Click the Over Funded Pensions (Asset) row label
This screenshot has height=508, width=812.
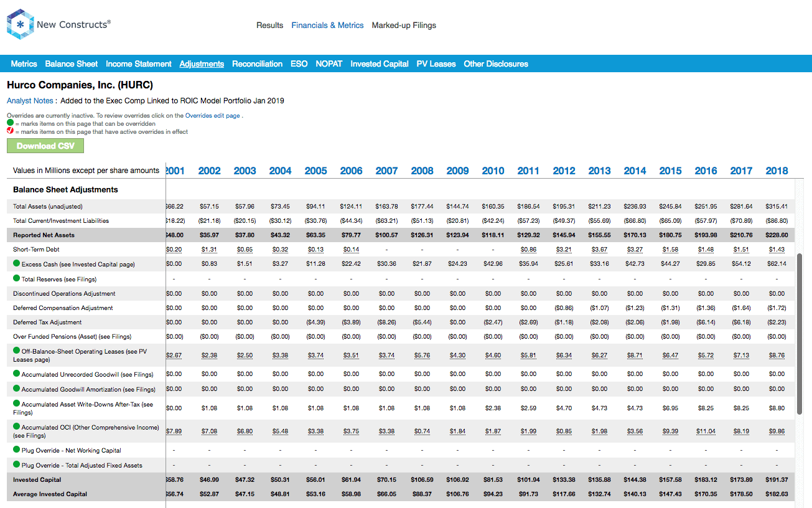pos(72,336)
